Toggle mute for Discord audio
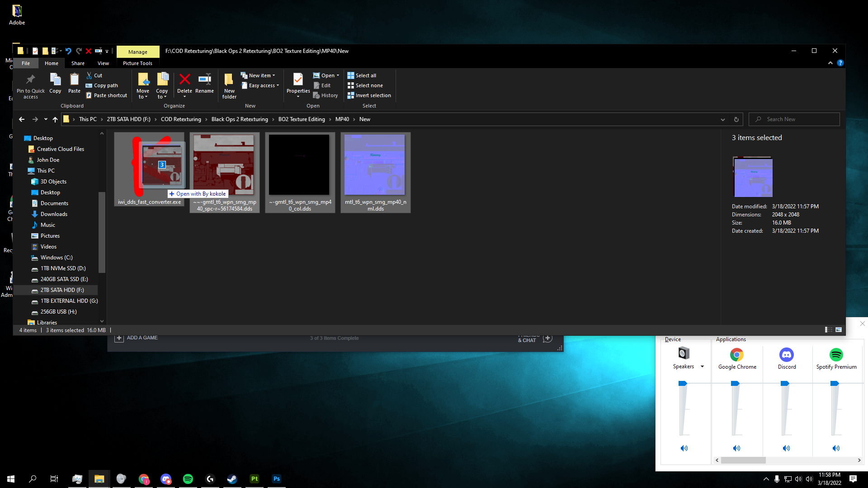The image size is (868, 488). coord(786,448)
